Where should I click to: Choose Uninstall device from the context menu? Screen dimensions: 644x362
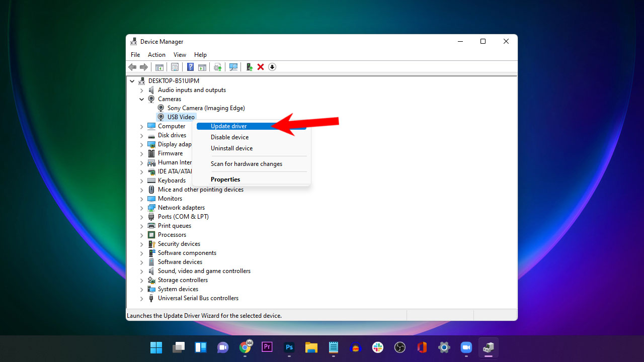pyautogui.click(x=231, y=148)
